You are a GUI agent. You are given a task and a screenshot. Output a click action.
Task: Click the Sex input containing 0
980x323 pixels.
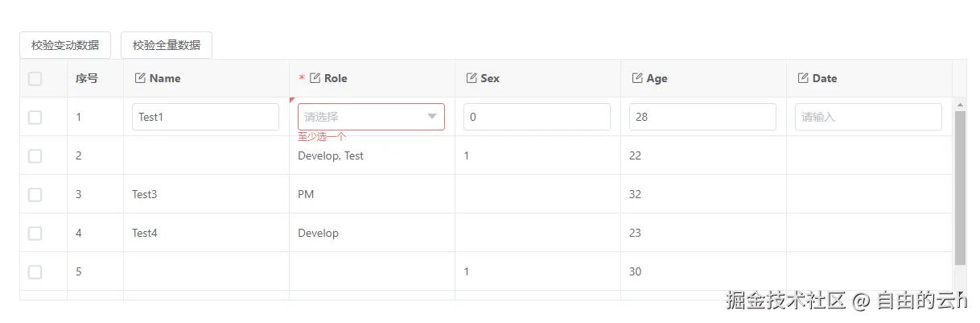click(x=537, y=117)
